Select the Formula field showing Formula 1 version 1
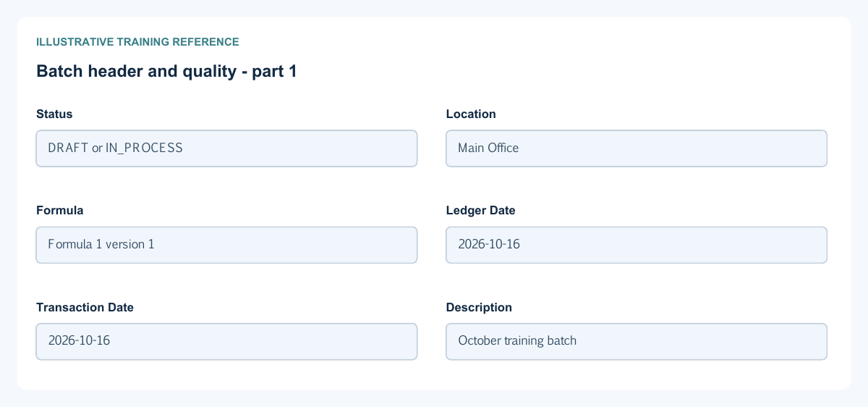This screenshot has height=407, width=868. 226,245
